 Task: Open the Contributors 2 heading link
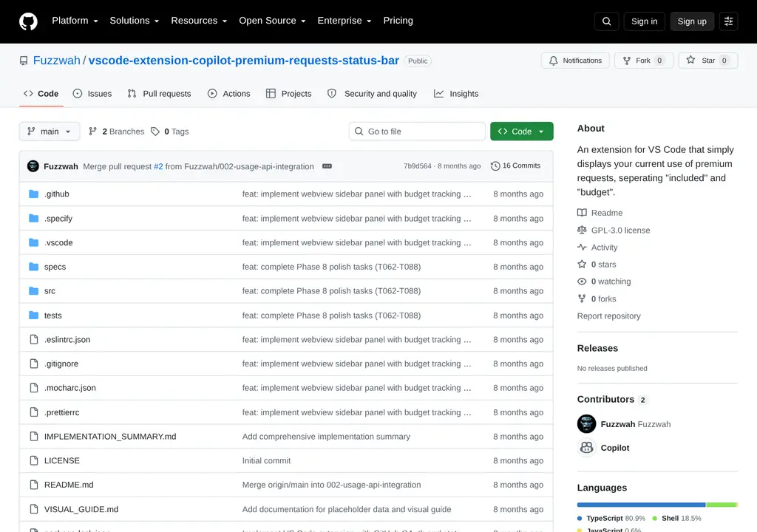(x=612, y=399)
